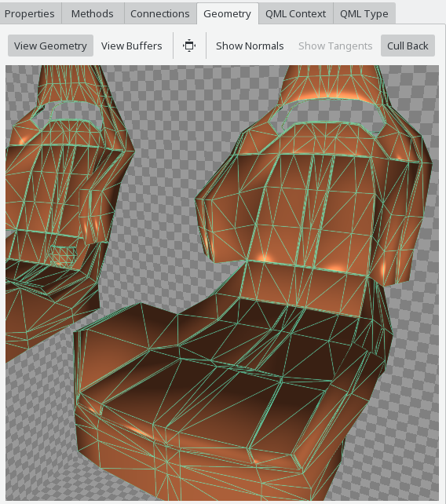Image resolution: width=446 pixels, height=504 pixels.
Task: Toggle the Cull Back button
Action: [x=408, y=46]
